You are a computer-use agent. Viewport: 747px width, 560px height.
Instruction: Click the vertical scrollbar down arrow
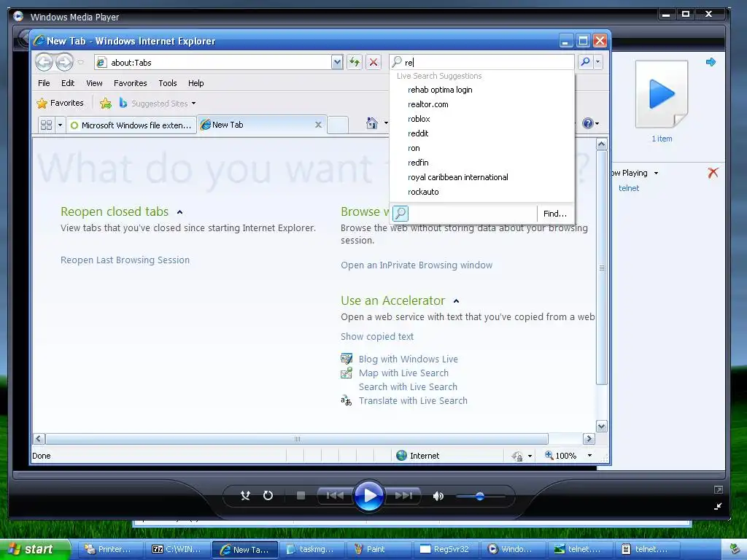coord(601,426)
